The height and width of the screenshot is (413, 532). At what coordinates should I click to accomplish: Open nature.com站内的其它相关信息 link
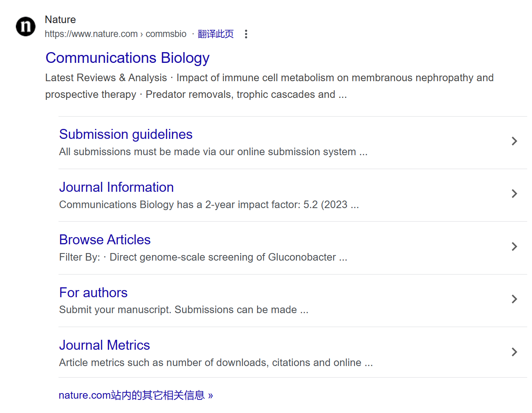(136, 395)
